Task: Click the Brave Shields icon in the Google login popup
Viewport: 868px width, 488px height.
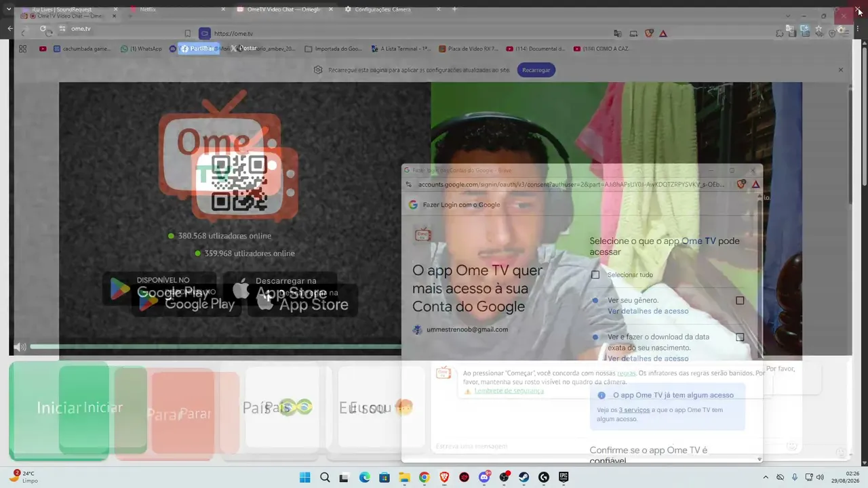Action: click(741, 184)
